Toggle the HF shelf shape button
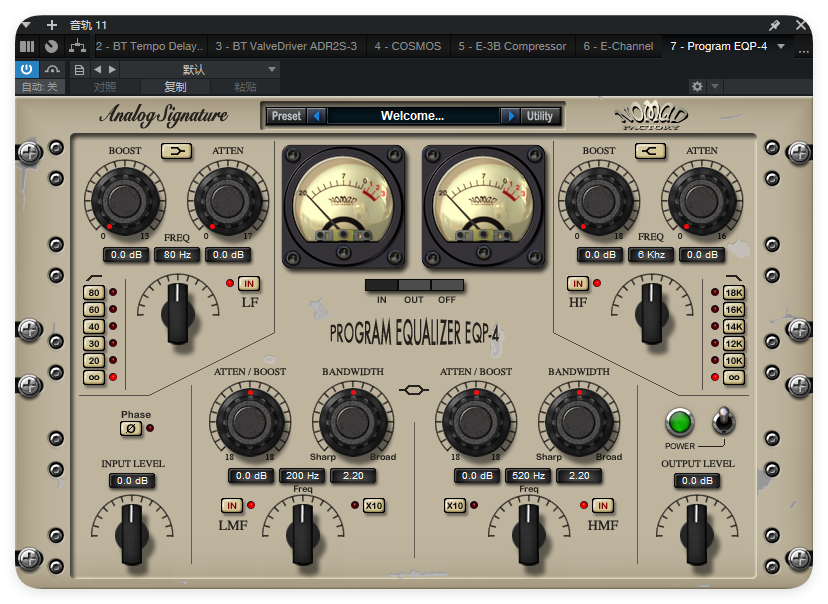828x604 pixels. point(650,152)
